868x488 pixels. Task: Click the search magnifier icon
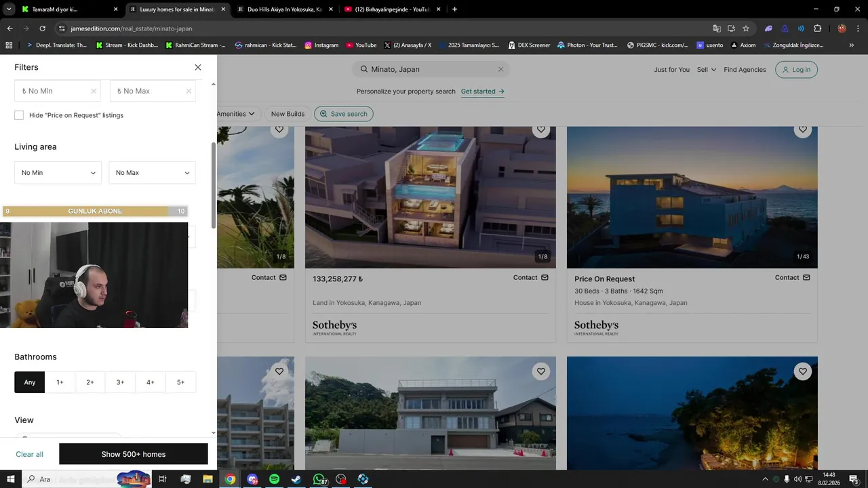point(364,69)
